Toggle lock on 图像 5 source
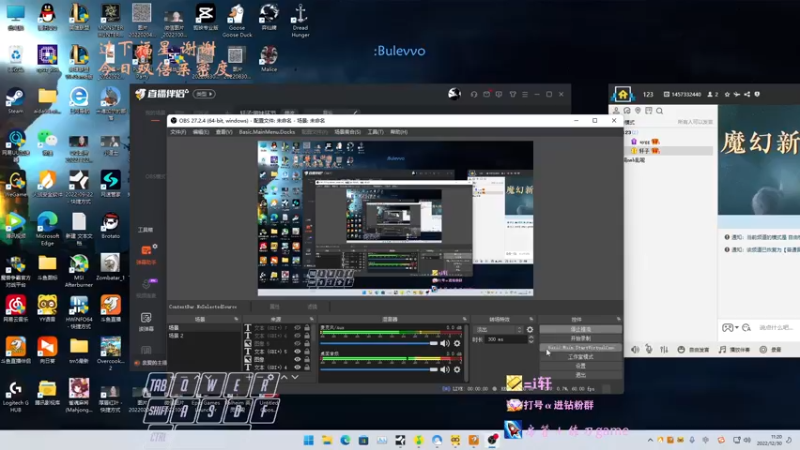Screen dimensions: 800x450 coord(307,344)
